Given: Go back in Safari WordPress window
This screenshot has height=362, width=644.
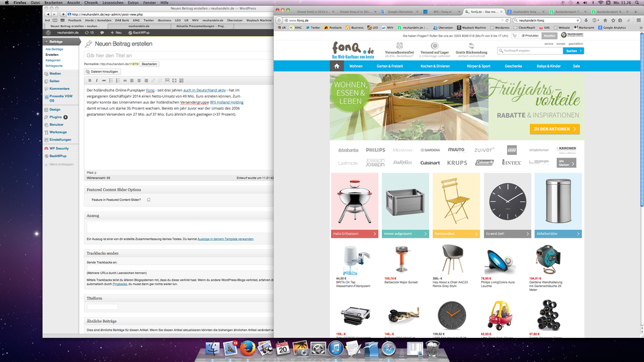Looking at the screenshot, I should pyautogui.click(x=48, y=14).
